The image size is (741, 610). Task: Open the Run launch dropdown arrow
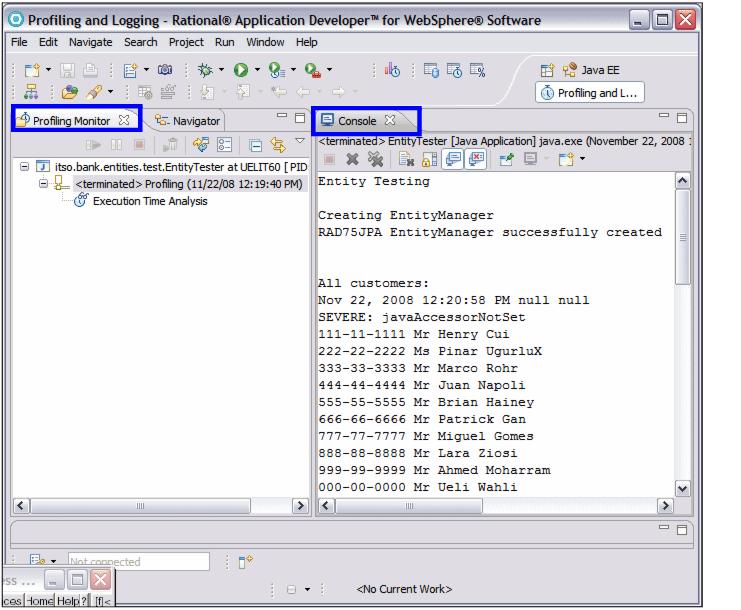257,69
